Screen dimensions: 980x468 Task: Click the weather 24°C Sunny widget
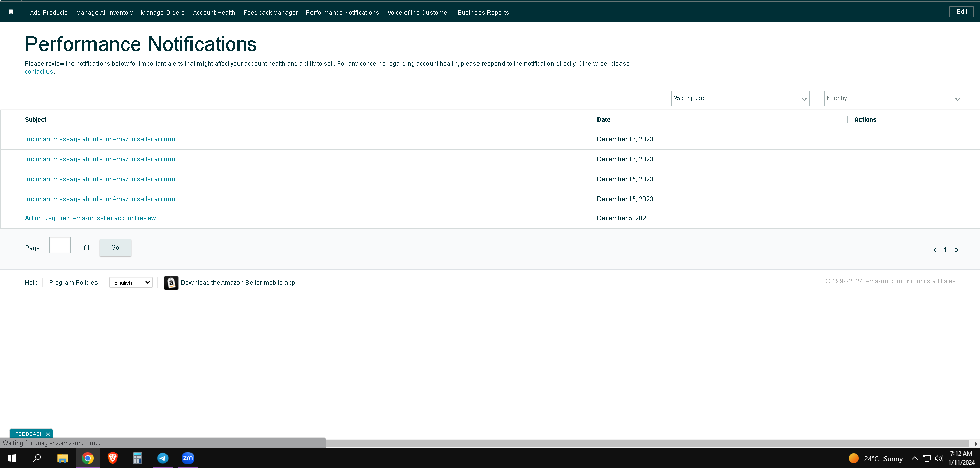(875, 459)
